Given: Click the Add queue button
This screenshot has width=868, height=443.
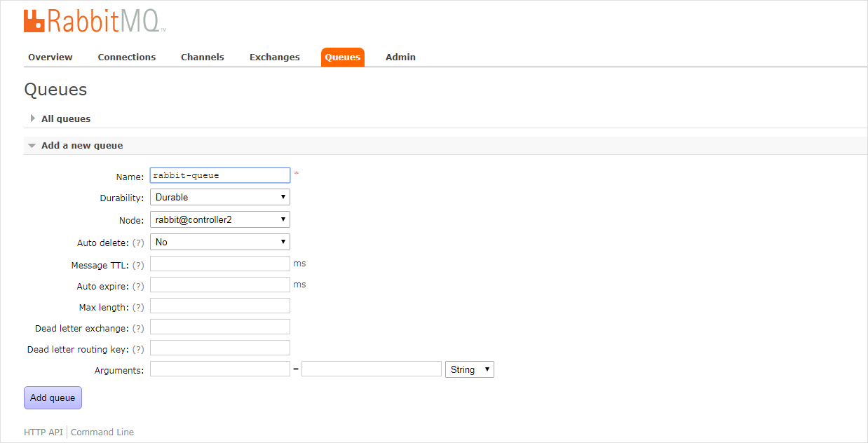Looking at the screenshot, I should (53, 398).
